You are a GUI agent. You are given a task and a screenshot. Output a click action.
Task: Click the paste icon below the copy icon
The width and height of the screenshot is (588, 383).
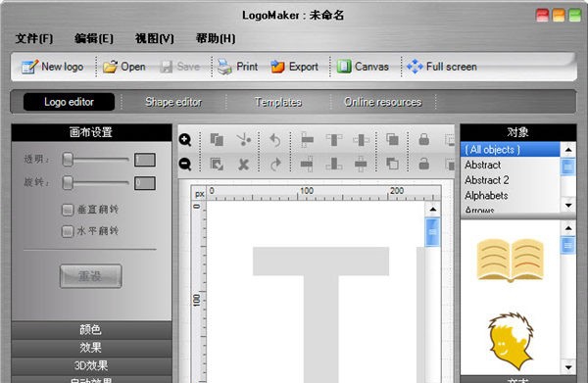pos(217,165)
